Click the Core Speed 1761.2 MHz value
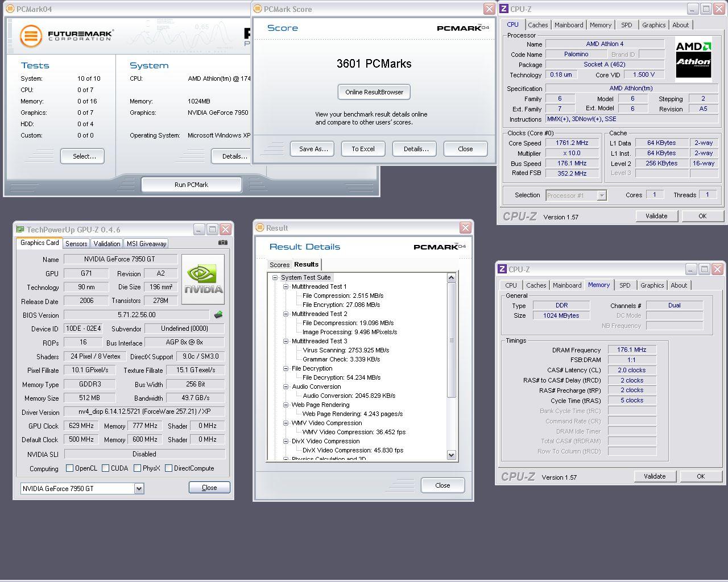This screenshot has width=728, height=582. pos(572,143)
